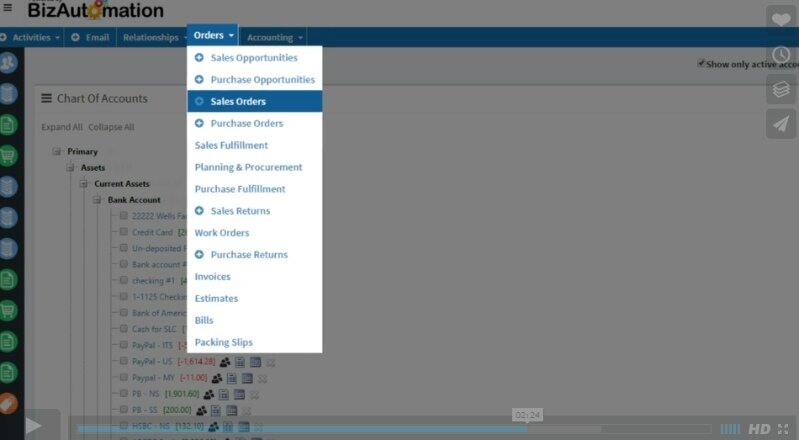Click the plus icon beside Sales Opportunities
799x440 pixels.
[199, 58]
